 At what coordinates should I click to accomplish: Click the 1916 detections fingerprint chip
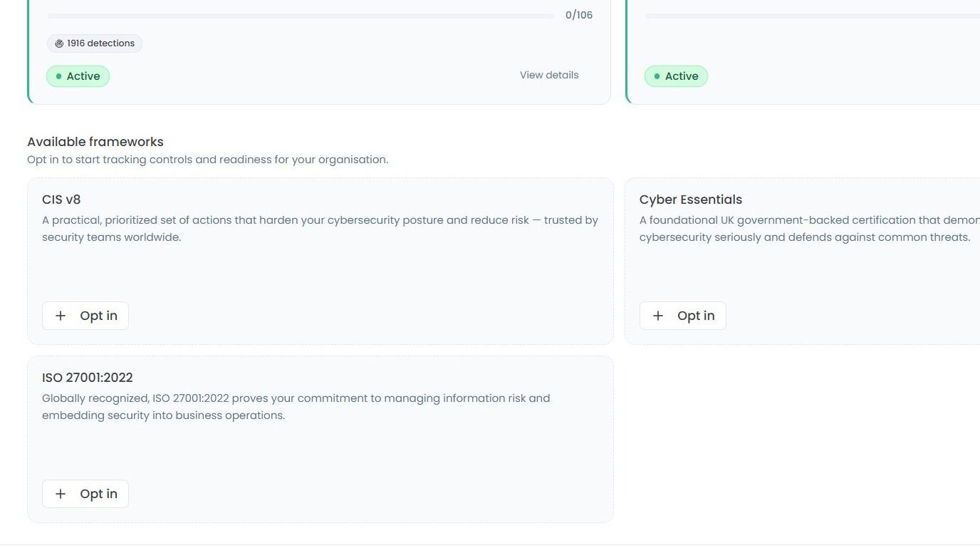[x=95, y=43]
